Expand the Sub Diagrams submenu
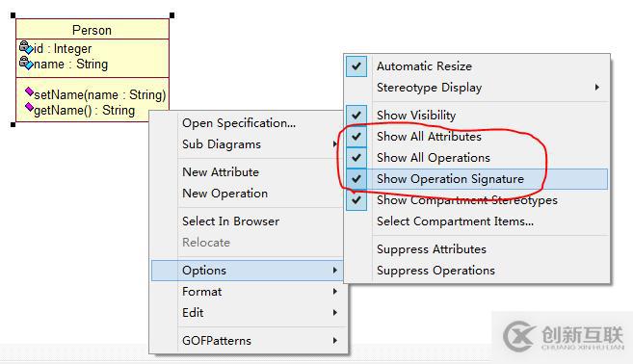The width and height of the screenshot is (633, 364). 247,144
